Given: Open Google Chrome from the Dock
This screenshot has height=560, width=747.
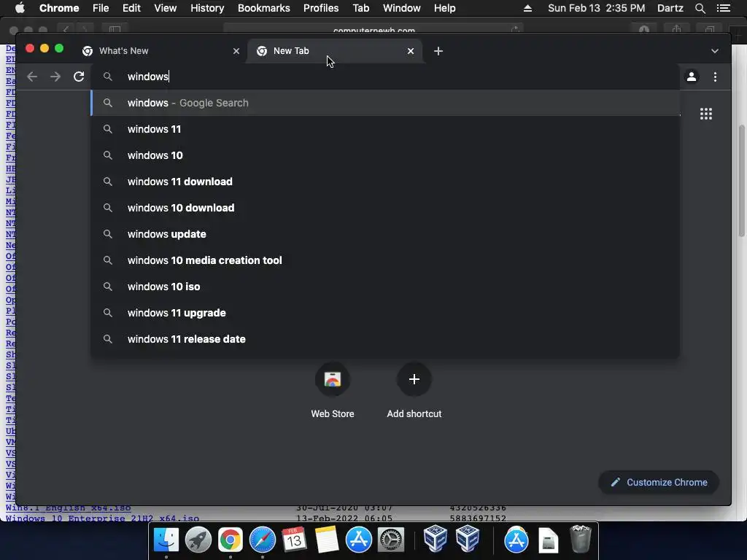Looking at the screenshot, I should coord(230,540).
